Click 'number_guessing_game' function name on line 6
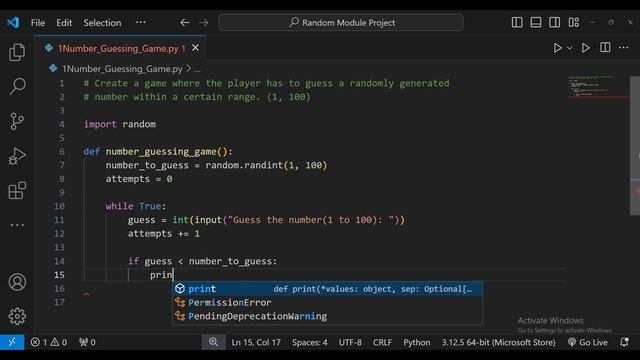 click(x=161, y=152)
